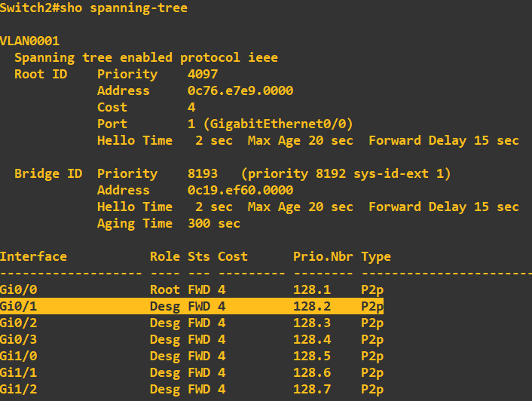Click the bridge address 0c19.ef60.0000

(x=240, y=190)
